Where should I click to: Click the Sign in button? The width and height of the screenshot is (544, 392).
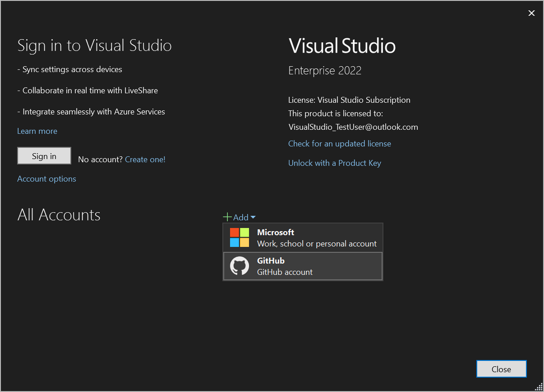44,155
